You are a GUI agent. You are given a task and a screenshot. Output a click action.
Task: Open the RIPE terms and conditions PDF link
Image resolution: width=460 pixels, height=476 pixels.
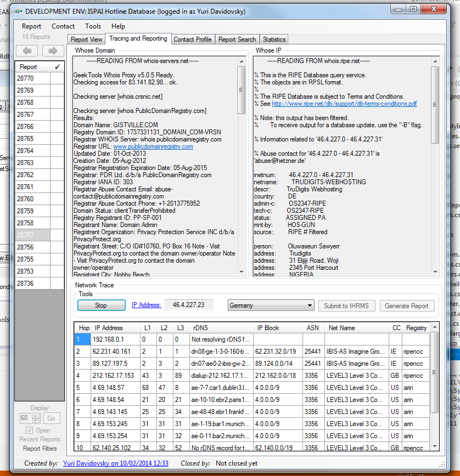[344, 104]
